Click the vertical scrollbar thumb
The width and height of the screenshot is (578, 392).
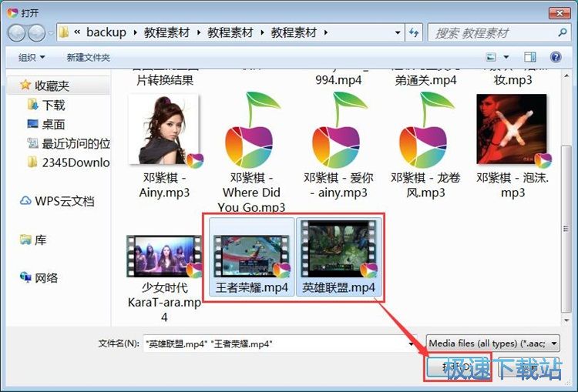566,229
